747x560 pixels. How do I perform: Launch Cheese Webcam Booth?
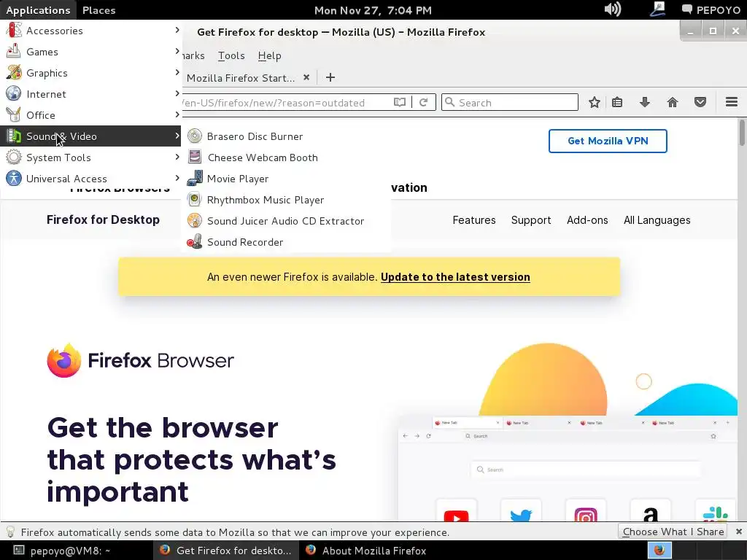coord(286,157)
